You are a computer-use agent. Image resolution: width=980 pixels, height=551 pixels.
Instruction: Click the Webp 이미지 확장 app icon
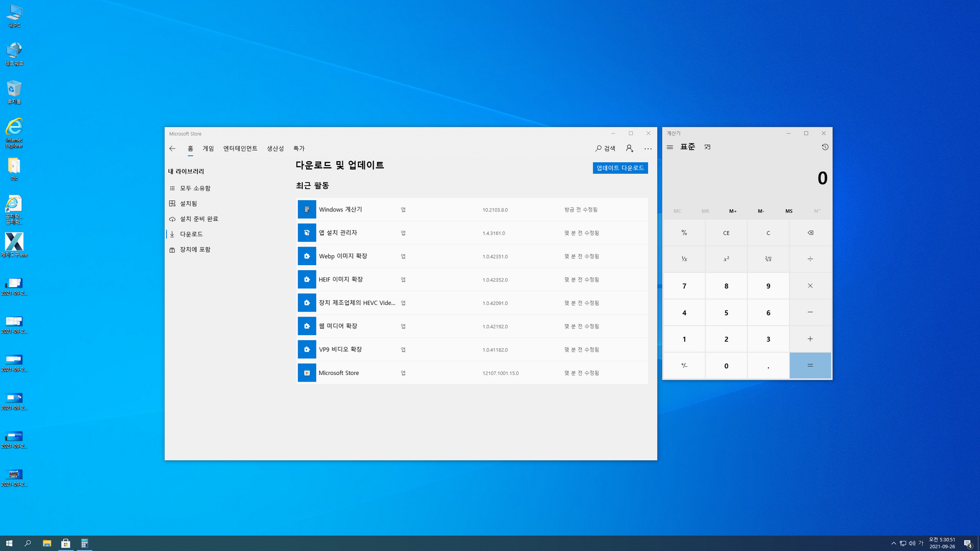click(307, 256)
